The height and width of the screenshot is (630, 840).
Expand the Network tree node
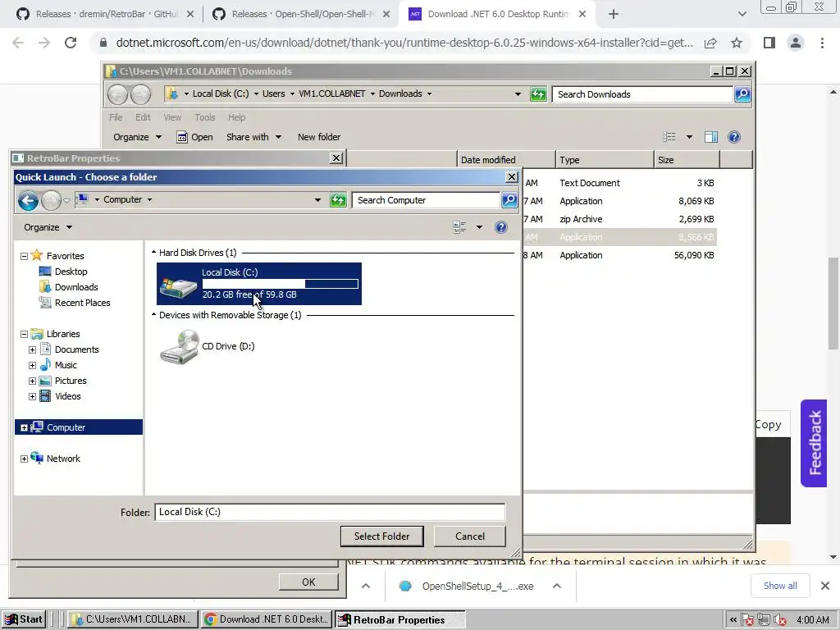point(24,459)
